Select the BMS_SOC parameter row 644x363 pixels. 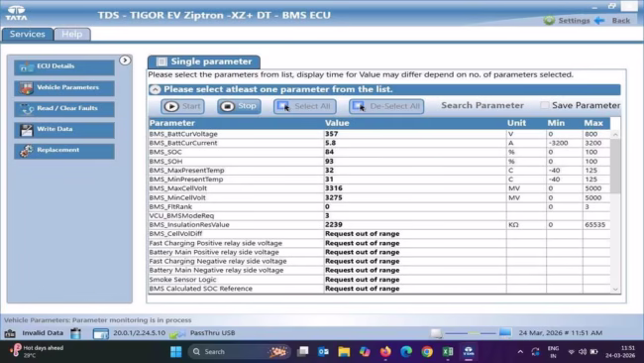tap(379, 152)
